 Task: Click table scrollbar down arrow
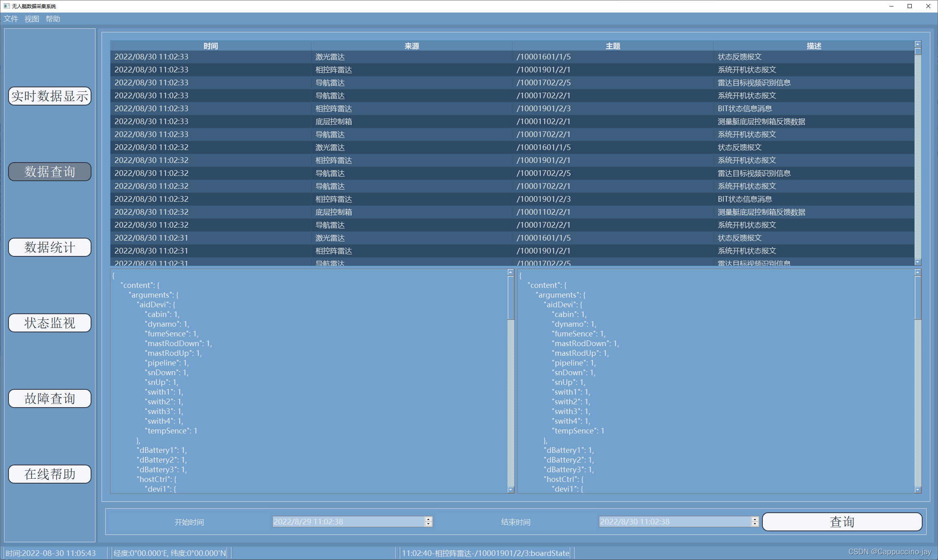point(918,262)
